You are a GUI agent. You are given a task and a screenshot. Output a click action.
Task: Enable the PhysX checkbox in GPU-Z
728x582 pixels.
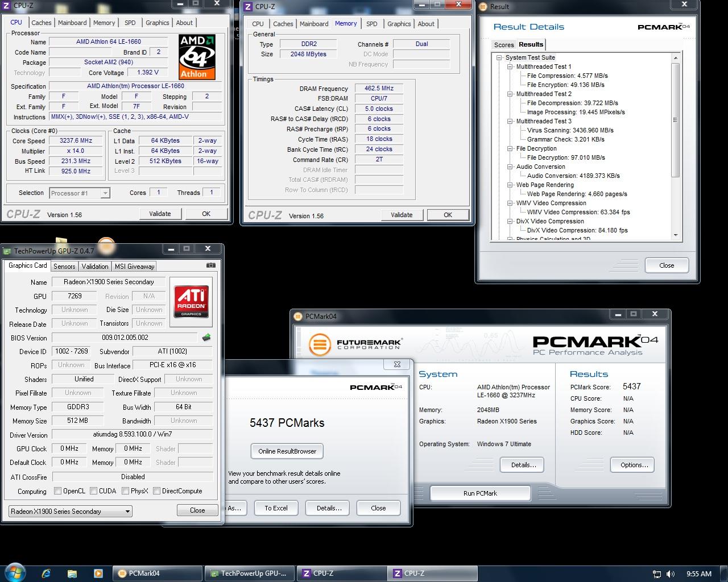[x=125, y=491]
